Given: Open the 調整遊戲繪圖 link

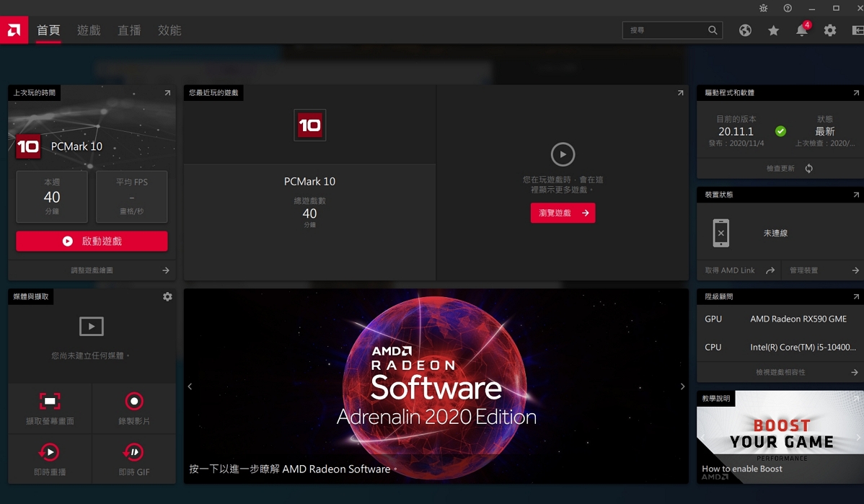Looking at the screenshot, I should point(92,270).
